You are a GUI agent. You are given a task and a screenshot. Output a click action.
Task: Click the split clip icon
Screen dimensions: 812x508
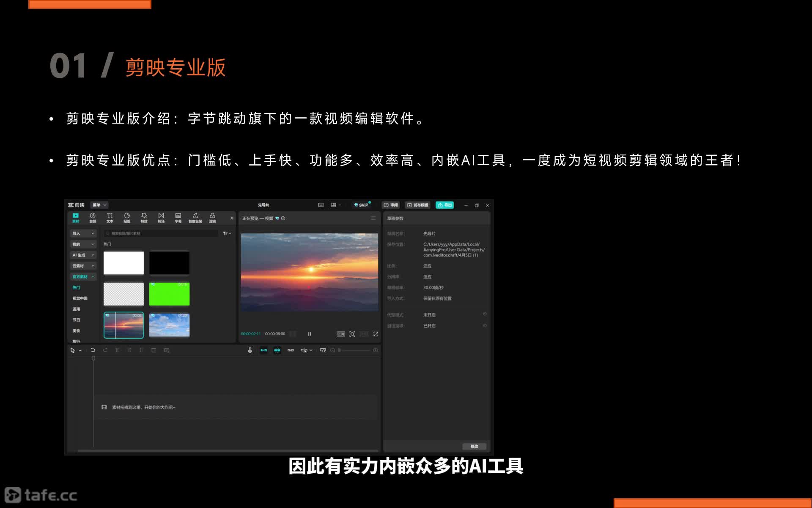click(x=117, y=350)
